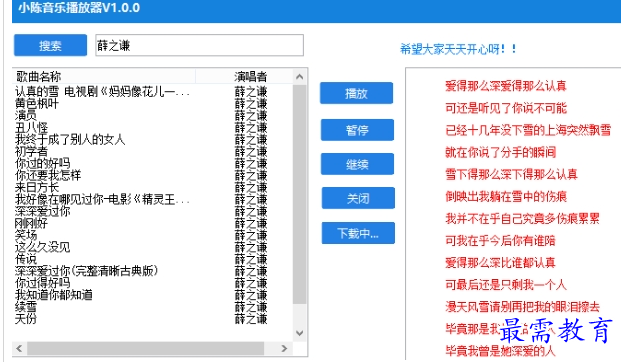Select the song 黄色枫叶
Viewport: 621px width, 362px height.
(36, 104)
